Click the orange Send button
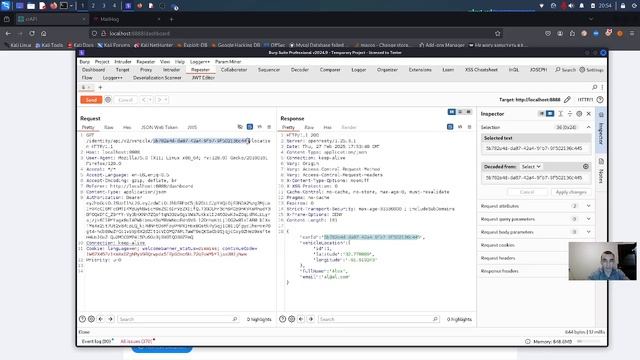Viewport: 640px width, 360px height. [91, 100]
